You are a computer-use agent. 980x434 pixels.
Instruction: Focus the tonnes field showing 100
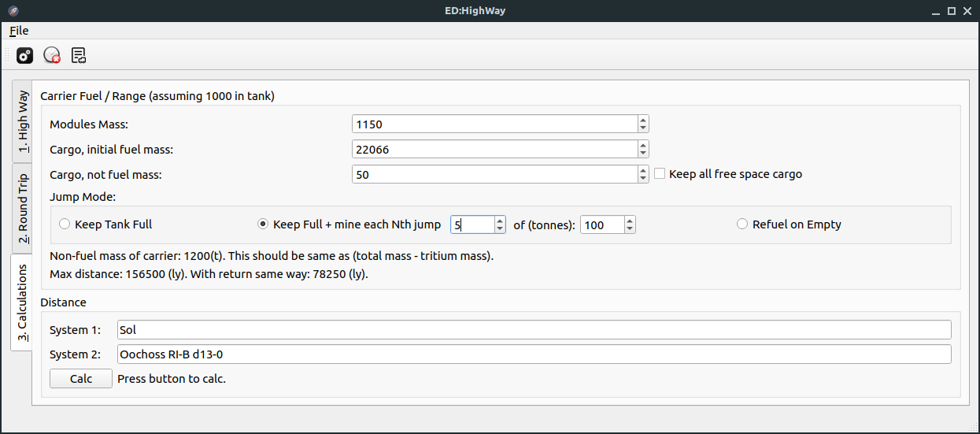click(x=602, y=225)
